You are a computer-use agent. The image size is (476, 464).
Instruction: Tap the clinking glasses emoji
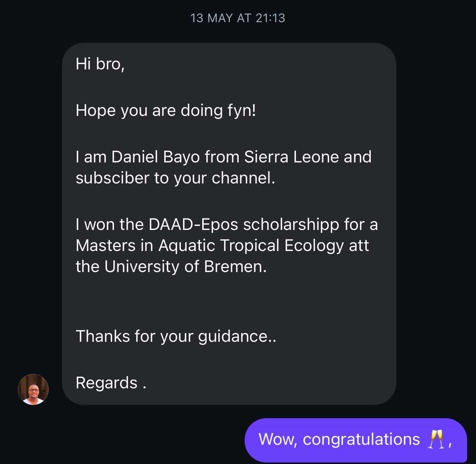click(x=435, y=439)
